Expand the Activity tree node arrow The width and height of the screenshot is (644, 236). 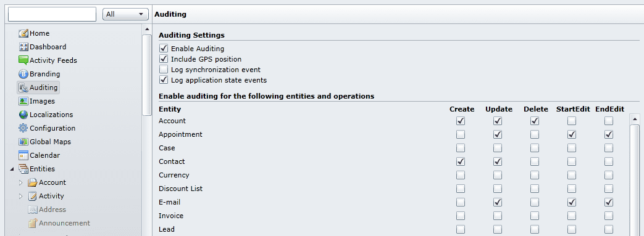(21, 197)
